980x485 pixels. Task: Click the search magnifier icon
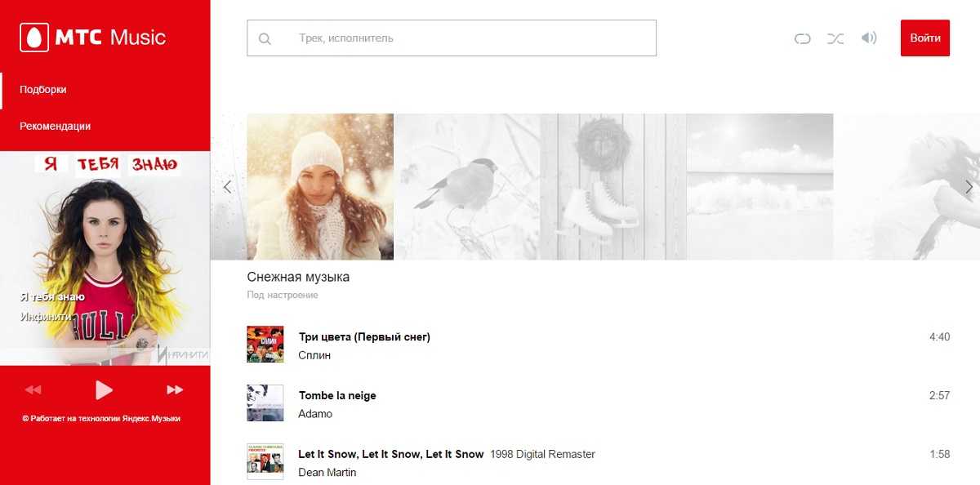pos(265,38)
